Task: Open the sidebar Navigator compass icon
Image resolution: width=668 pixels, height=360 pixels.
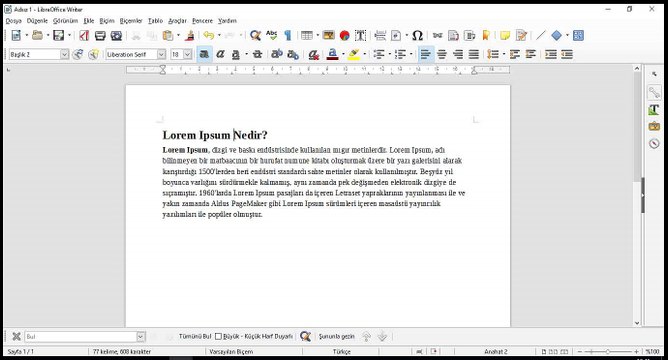Action: pos(654,144)
